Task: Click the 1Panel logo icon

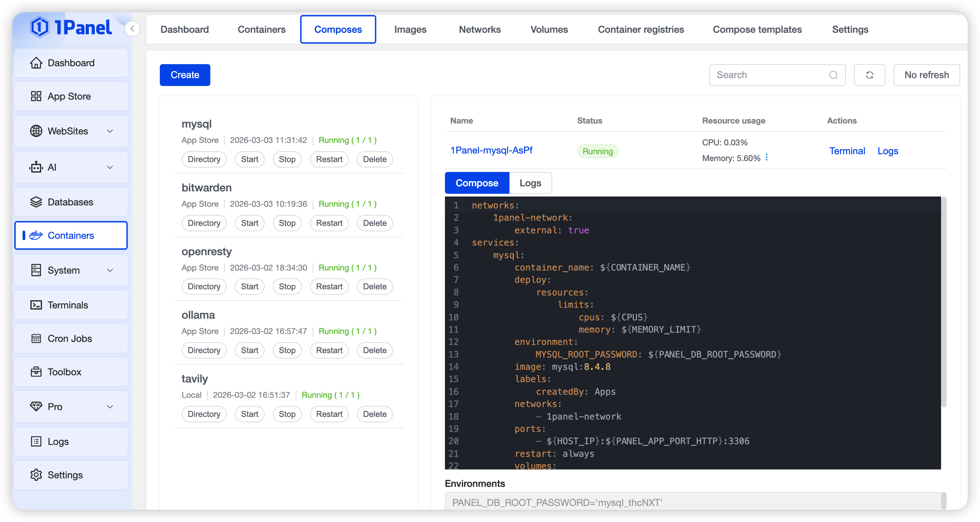Action: 40,27
